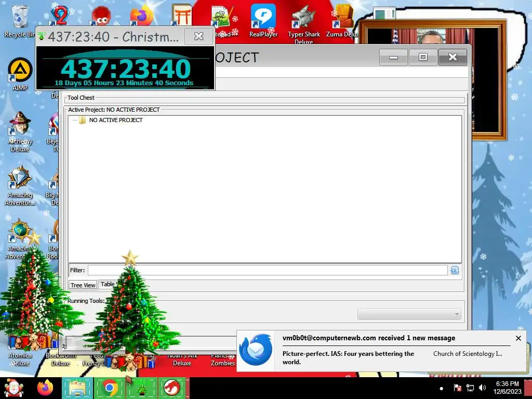The image size is (532, 399).
Task: Switch to Chrome on the taskbar
Action: [x=109, y=388]
